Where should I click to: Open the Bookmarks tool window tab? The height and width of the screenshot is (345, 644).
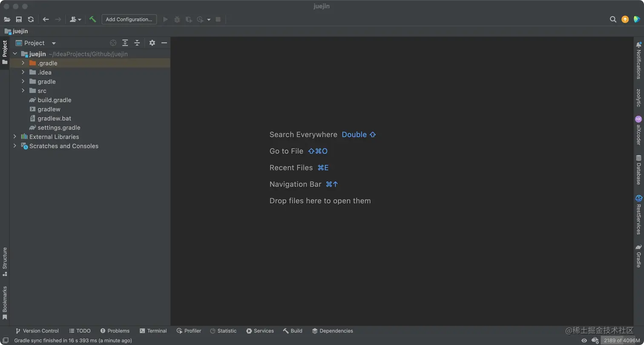coord(5,302)
